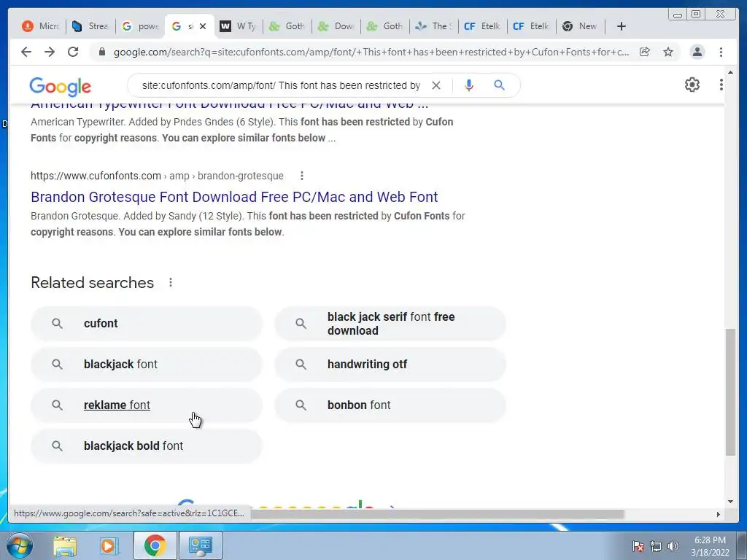This screenshot has width=747, height=560.
Task: Open the volume control in tray
Action: [x=673, y=546]
